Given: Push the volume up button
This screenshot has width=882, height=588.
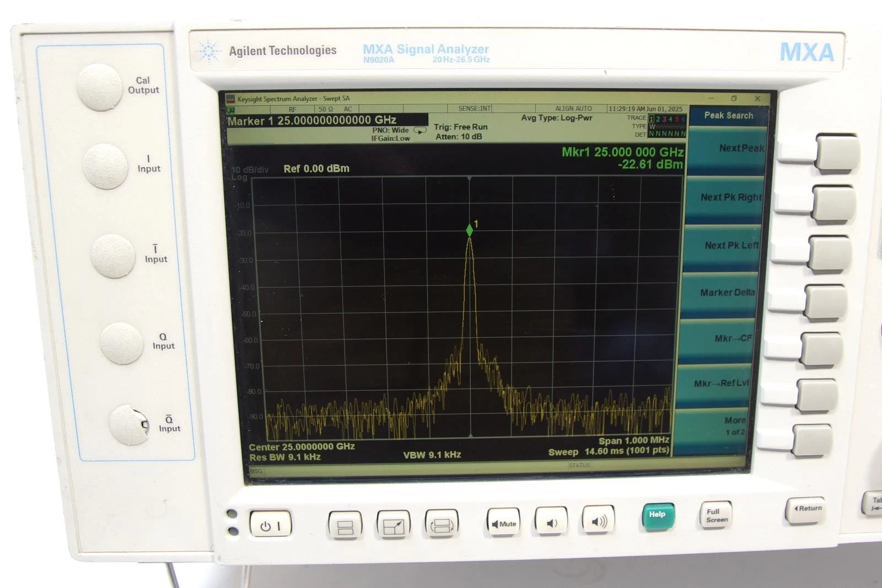Looking at the screenshot, I should coord(599,520).
